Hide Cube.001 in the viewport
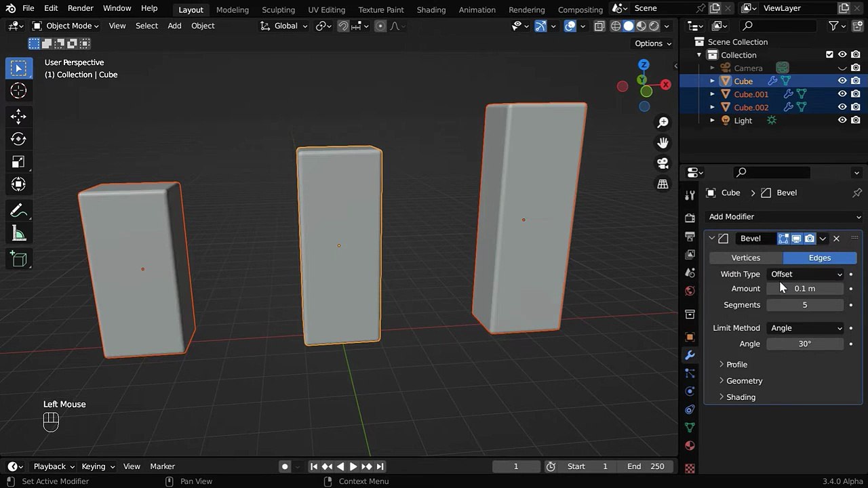Image resolution: width=868 pixels, height=488 pixels. [842, 94]
